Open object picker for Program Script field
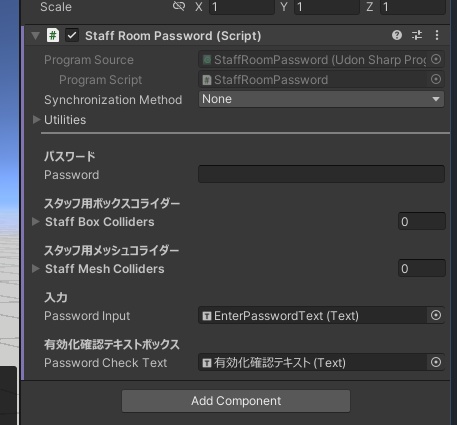The image size is (457, 425). [436, 79]
